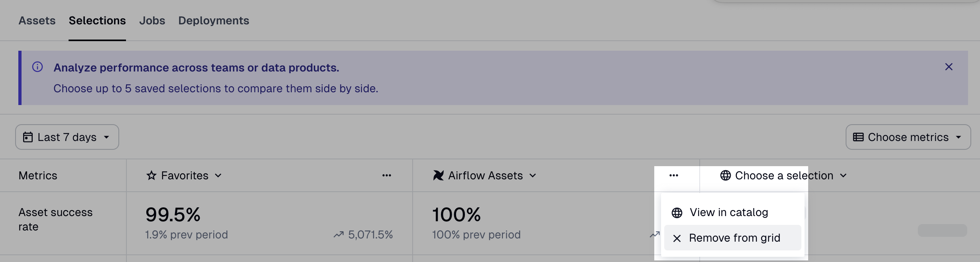Expand the Airflow Assets selection dropdown

click(533, 176)
